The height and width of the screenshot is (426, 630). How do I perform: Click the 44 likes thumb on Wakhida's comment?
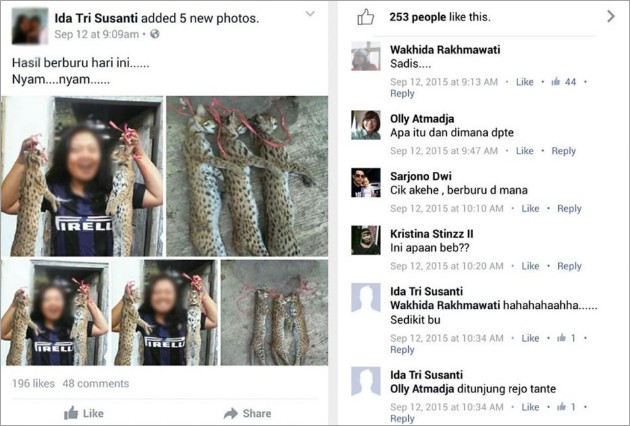564,82
